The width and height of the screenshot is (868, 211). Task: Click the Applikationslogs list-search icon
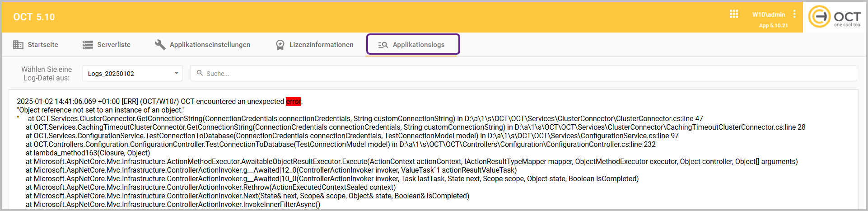point(383,45)
